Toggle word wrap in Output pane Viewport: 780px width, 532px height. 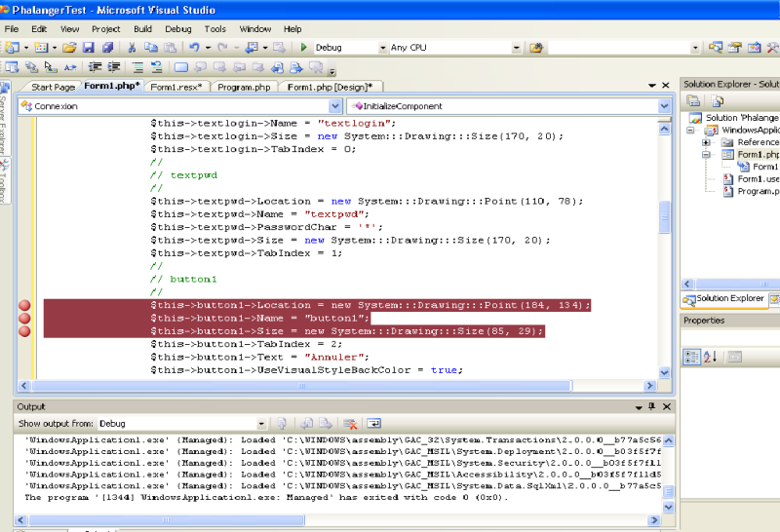click(x=373, y=424)
